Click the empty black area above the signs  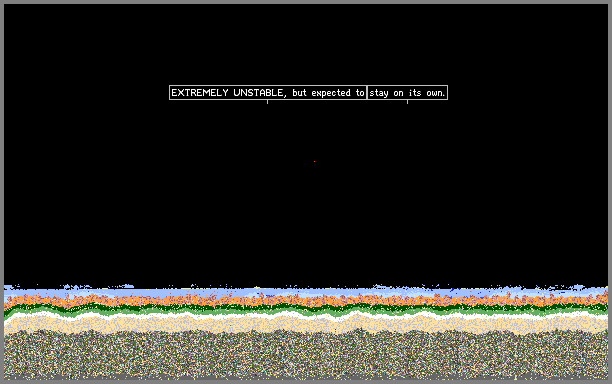(x=306, y=43)
